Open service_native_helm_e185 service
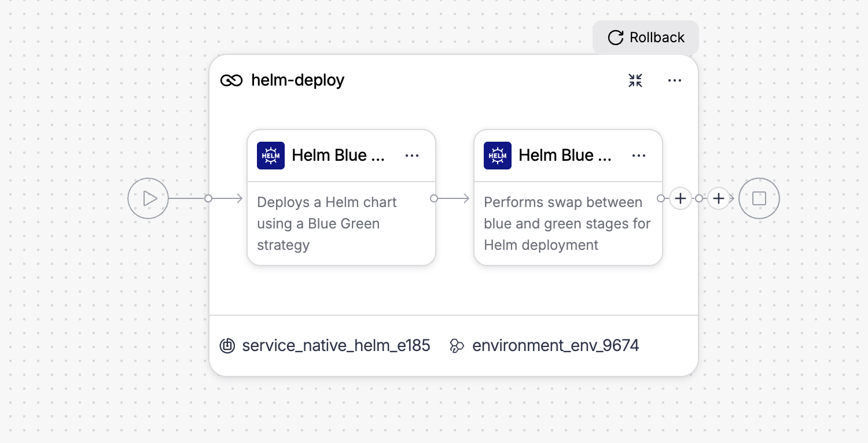Viewport: 868px width, 443px height. pyautogui.click(x=336, y=346)
